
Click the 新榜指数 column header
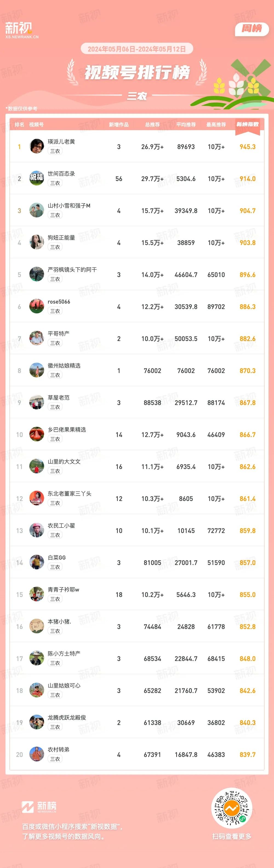[x=247, y=124]
